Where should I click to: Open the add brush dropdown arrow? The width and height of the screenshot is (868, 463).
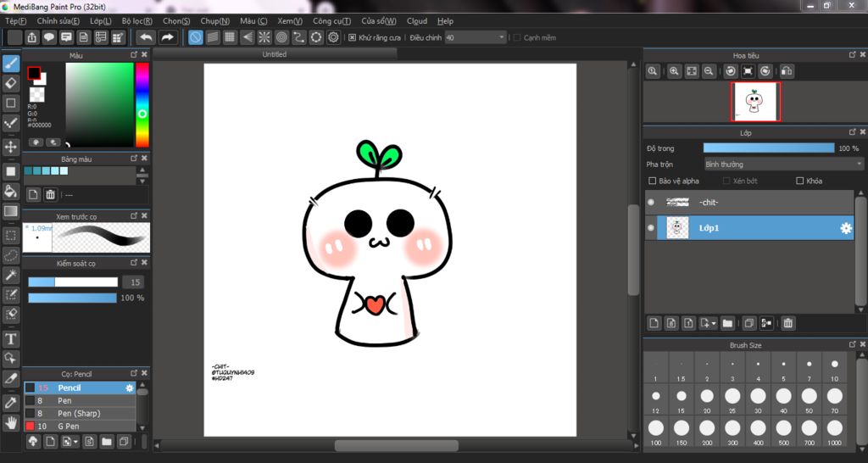point(75,442)
